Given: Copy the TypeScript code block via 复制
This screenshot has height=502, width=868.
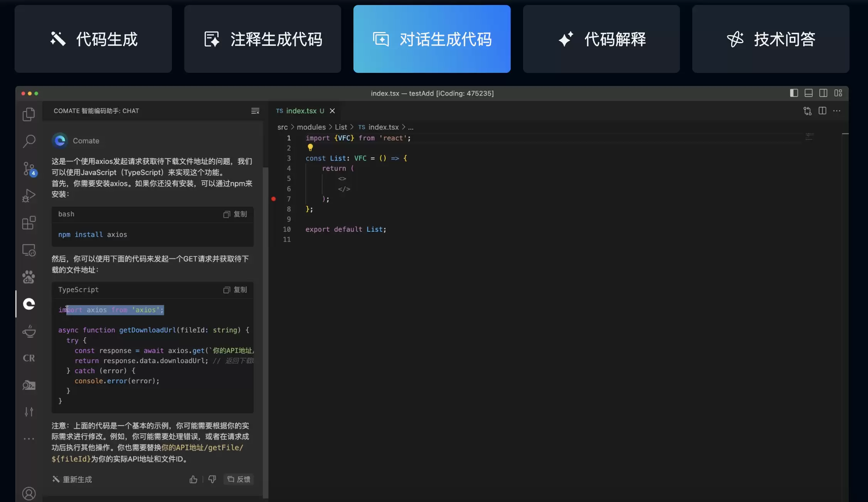Looking at the screenshot, I should click(235, 290).
